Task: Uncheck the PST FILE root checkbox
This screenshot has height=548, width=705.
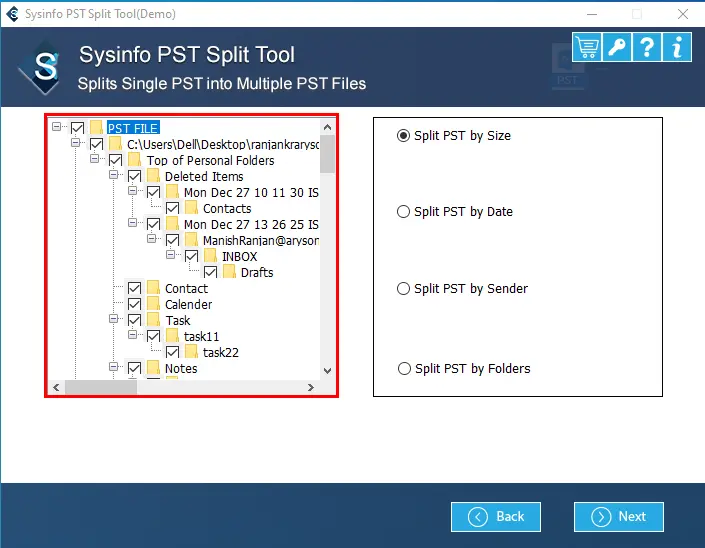Action: tap(77, 128)
